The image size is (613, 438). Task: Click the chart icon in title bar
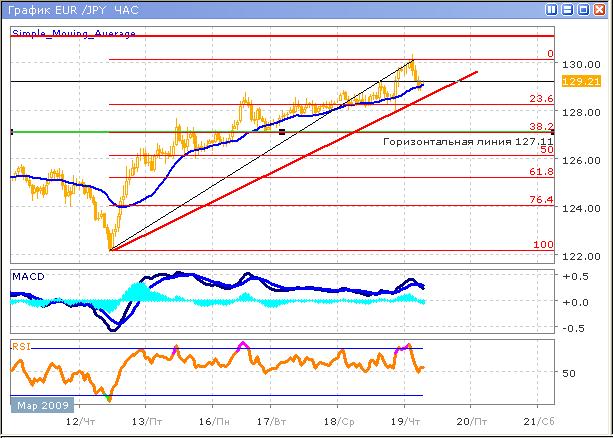coord(9,9)
